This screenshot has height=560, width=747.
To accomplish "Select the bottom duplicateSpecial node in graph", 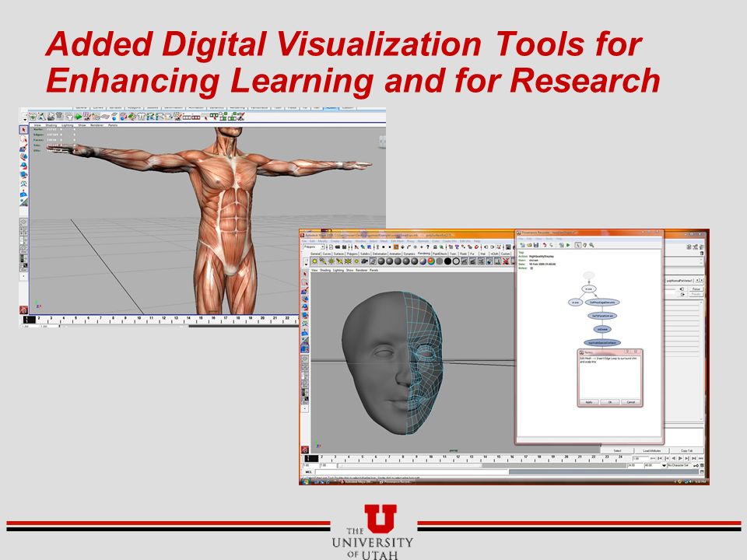I will [x=602, y=343].
